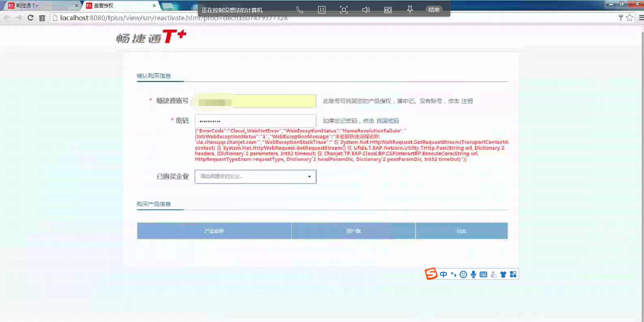Toggle punctuation mode on IME bar

(x=454, y=275)
